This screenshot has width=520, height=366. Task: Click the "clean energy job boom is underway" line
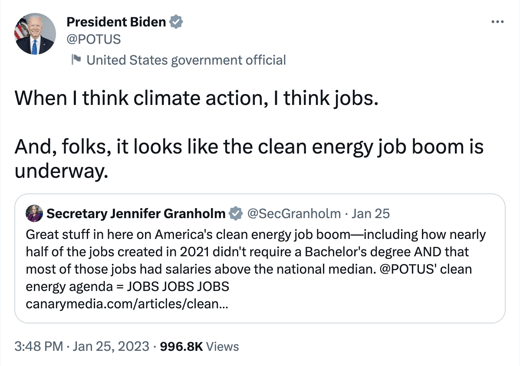249,159
